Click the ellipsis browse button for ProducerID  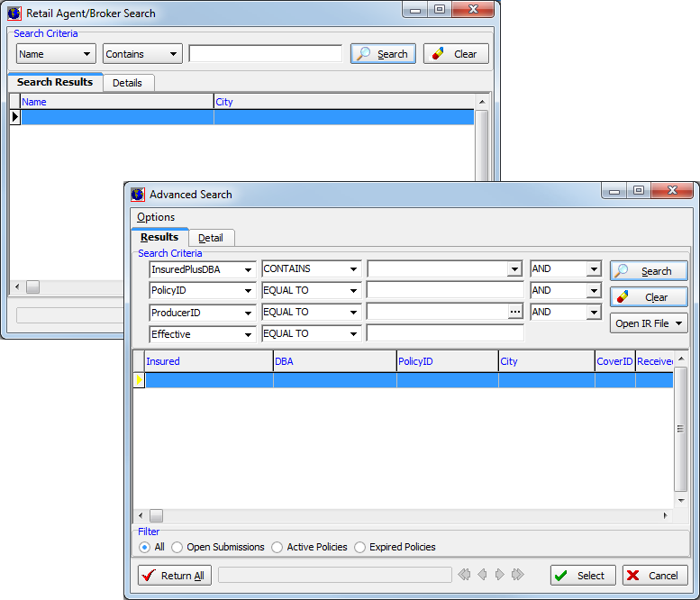tap(515, 312)
